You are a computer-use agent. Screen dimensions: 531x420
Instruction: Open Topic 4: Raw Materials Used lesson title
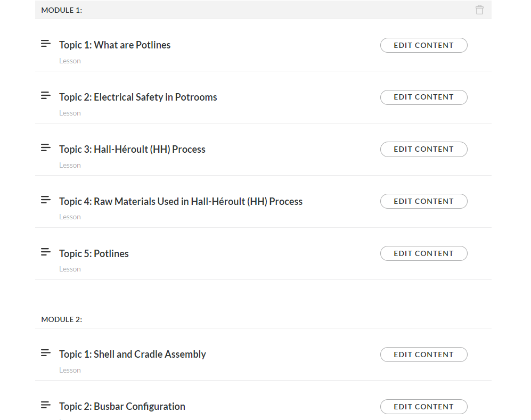181,202
